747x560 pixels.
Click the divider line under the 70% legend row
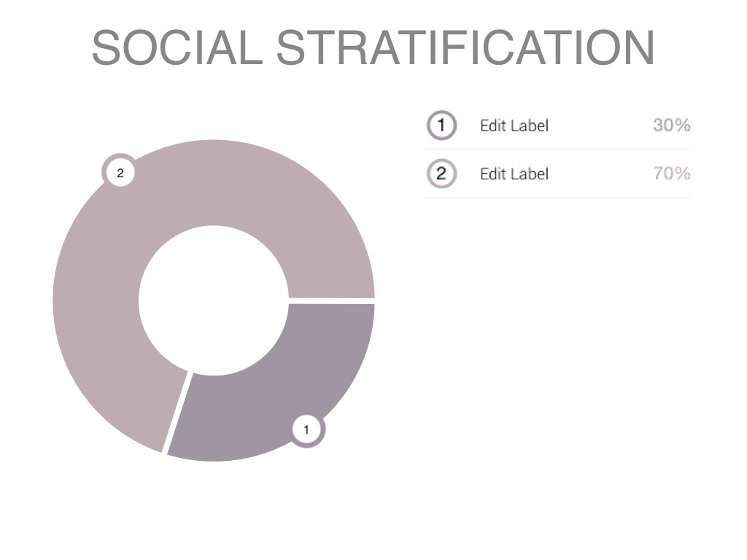pos(557,197)
